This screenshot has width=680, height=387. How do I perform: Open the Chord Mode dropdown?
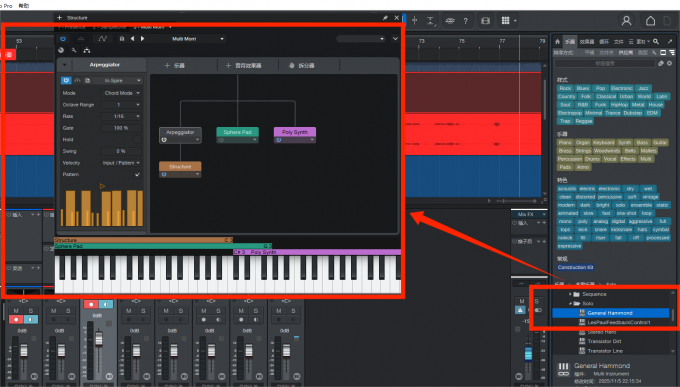tap(121, 93)
